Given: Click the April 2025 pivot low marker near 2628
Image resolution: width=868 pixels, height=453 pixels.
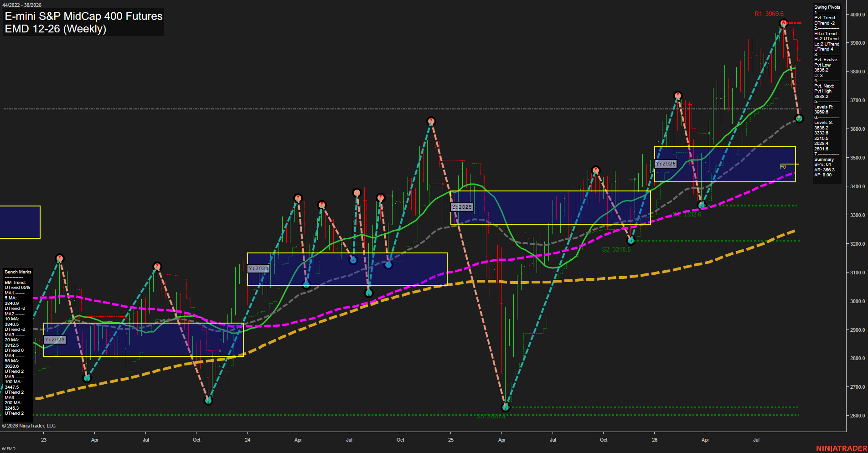Looking at the screenshot, I should [505, 407].
